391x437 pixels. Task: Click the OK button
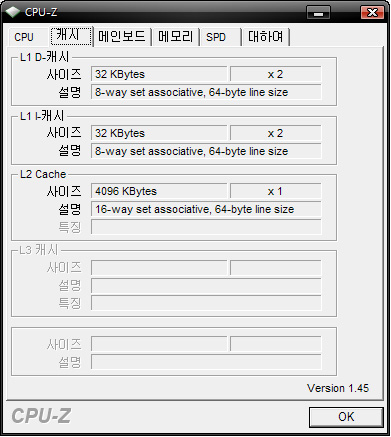346,417
